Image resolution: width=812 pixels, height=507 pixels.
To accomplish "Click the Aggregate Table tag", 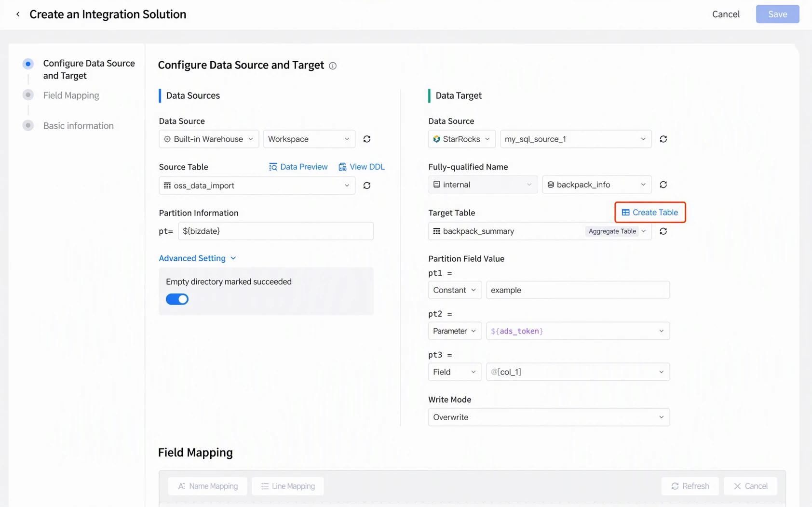I will point(612,231).
